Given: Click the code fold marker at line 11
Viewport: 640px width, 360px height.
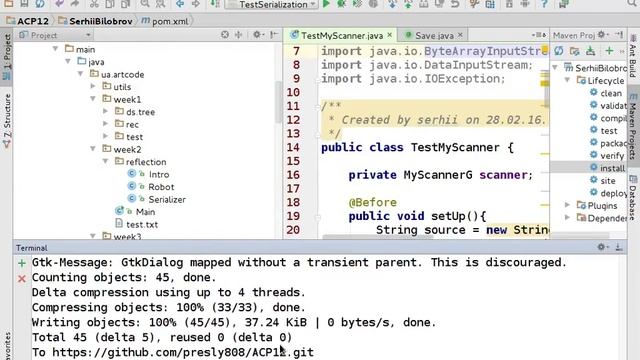Looking at the screenshot, I should tap(318, 107).
